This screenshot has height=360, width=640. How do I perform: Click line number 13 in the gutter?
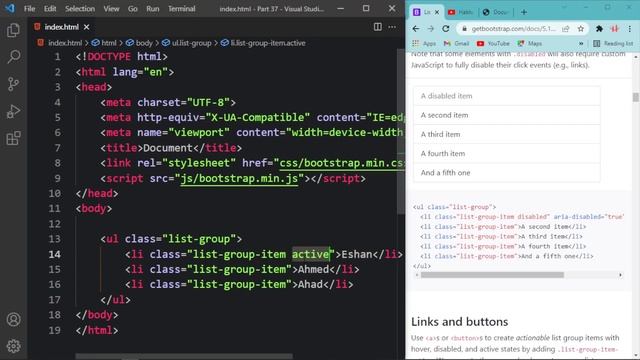[55, 239]
